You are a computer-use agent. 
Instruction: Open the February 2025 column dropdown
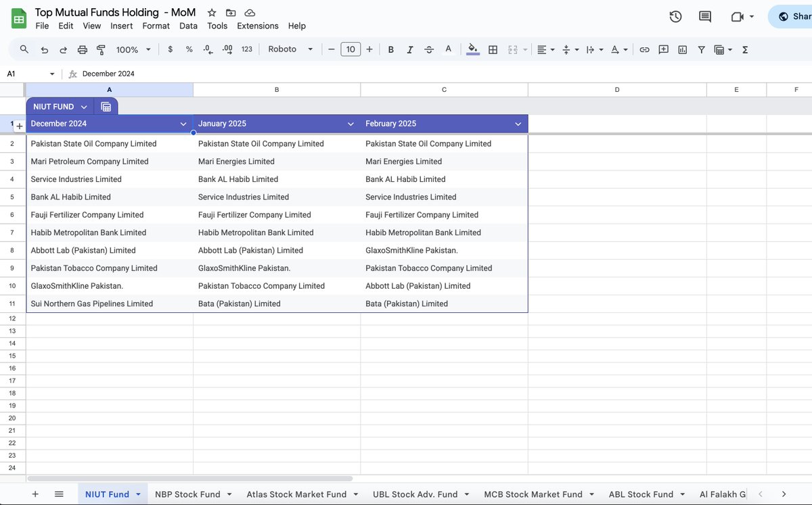518,124
